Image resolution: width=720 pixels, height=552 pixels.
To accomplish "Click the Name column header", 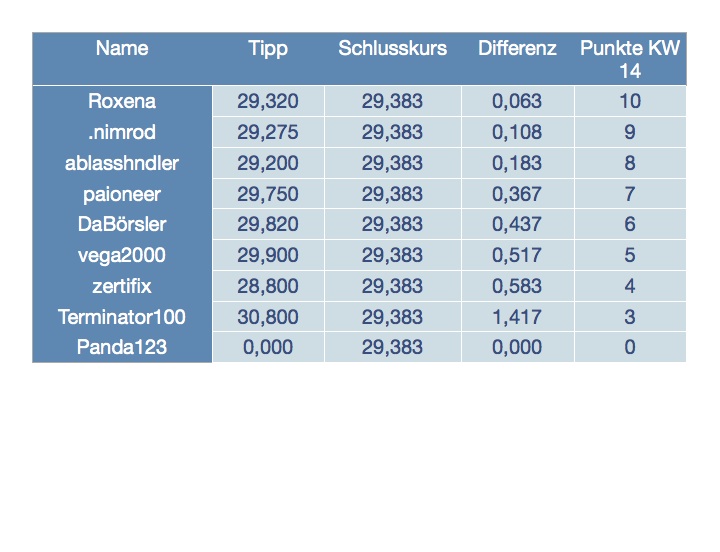I will [x=122, y=49].
